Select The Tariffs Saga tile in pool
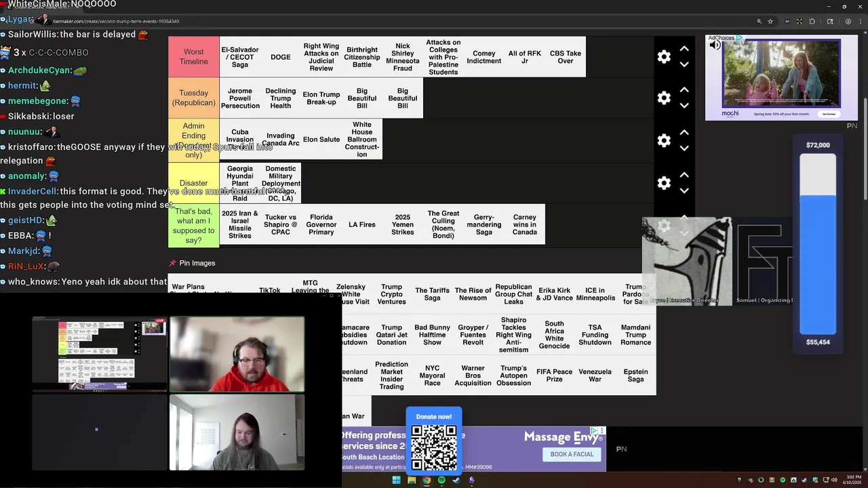Viewport: 868px width, 488px height. point(432,294)
